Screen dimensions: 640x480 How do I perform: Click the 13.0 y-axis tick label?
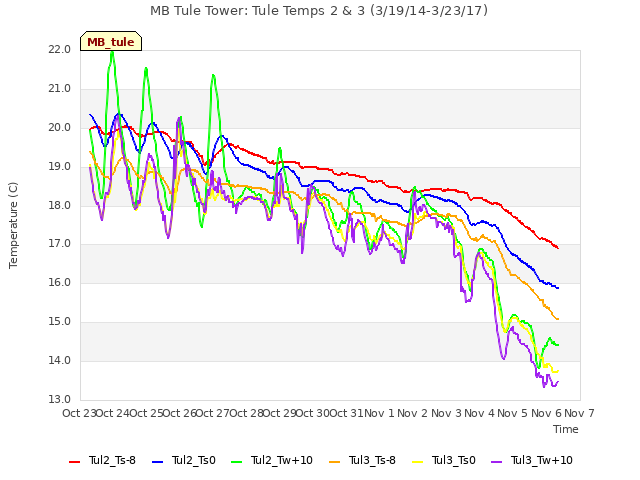tap(60, 399)
